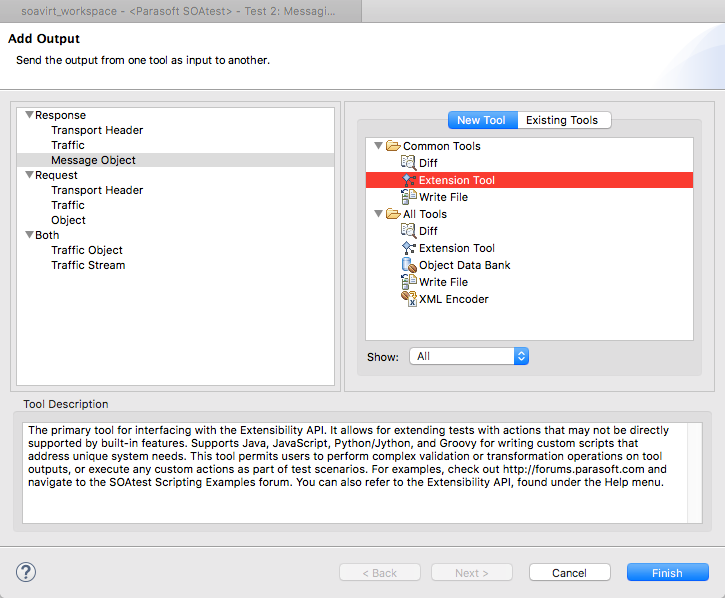Image resolution: width=725 pixels, height=598 pixels.
Task: Click the Extension Tool icon in Common Tools
Action: 408,180
